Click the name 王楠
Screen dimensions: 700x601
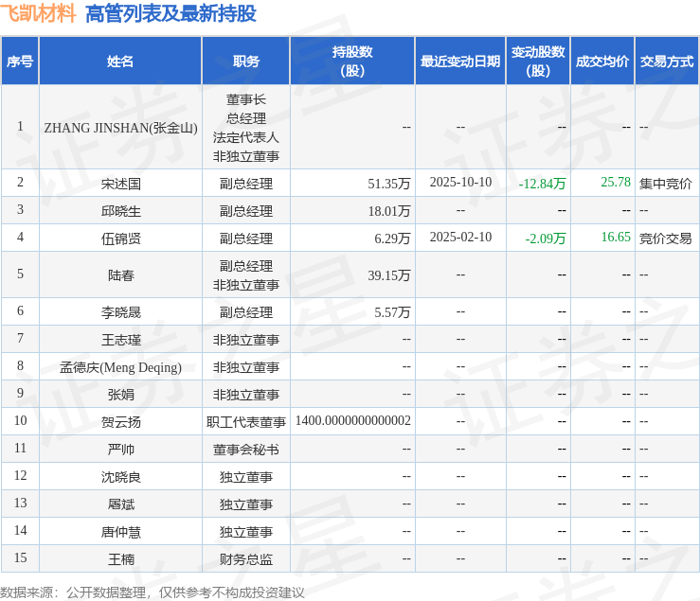click(x=120, y=559)
